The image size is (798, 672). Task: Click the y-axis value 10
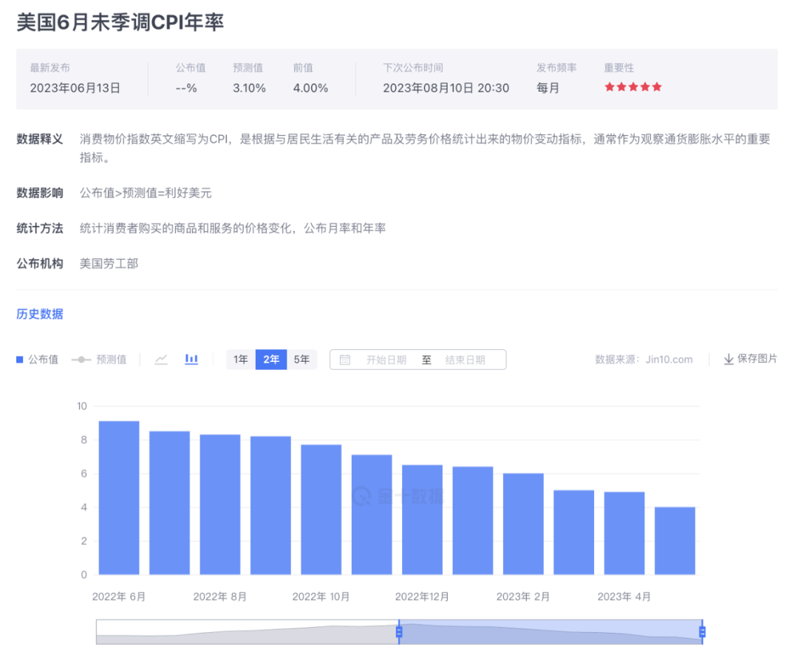[x=82, y=406]
